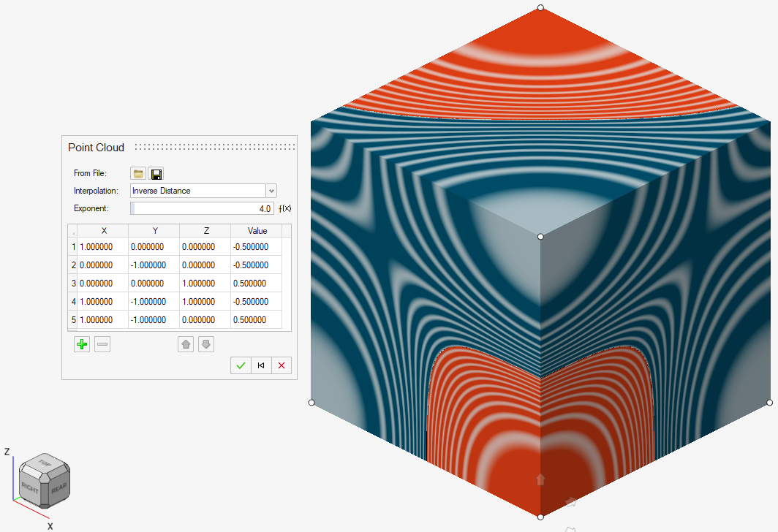Confirm with the green checkmark button
Image resolution: width=778 pixels, height=532 pixels.
click(x=241, y=365)
